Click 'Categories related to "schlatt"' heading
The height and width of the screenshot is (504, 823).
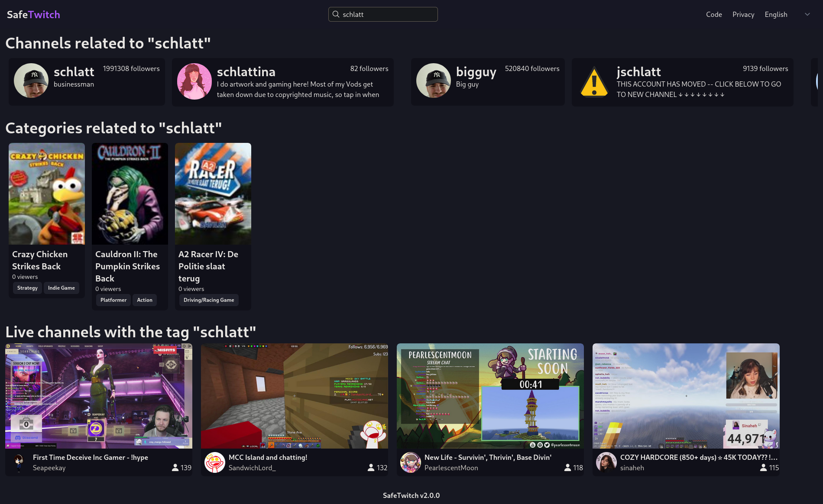coord(113,128)
